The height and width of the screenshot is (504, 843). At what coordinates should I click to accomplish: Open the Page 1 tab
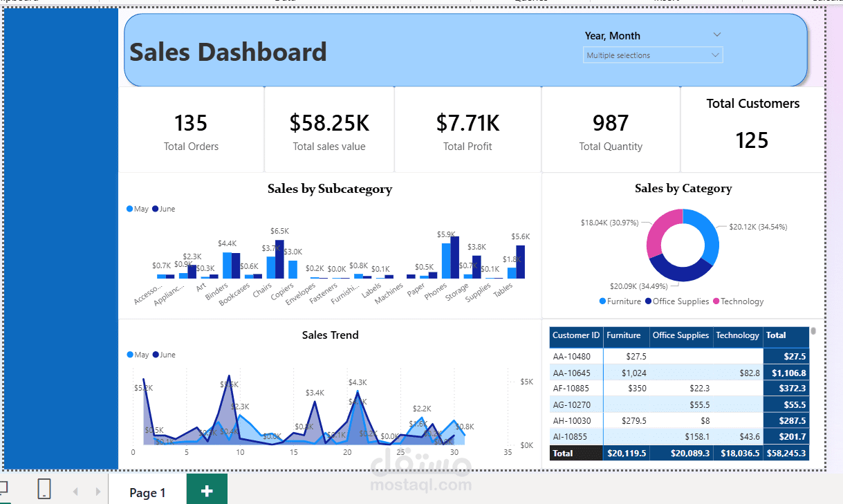pyautogui.click(x=147, y=492)
